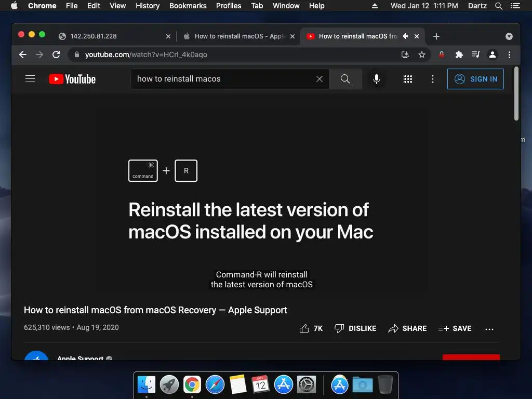View site info via lock icon
The width and height of the screenshot is (532, 399).
77,54
